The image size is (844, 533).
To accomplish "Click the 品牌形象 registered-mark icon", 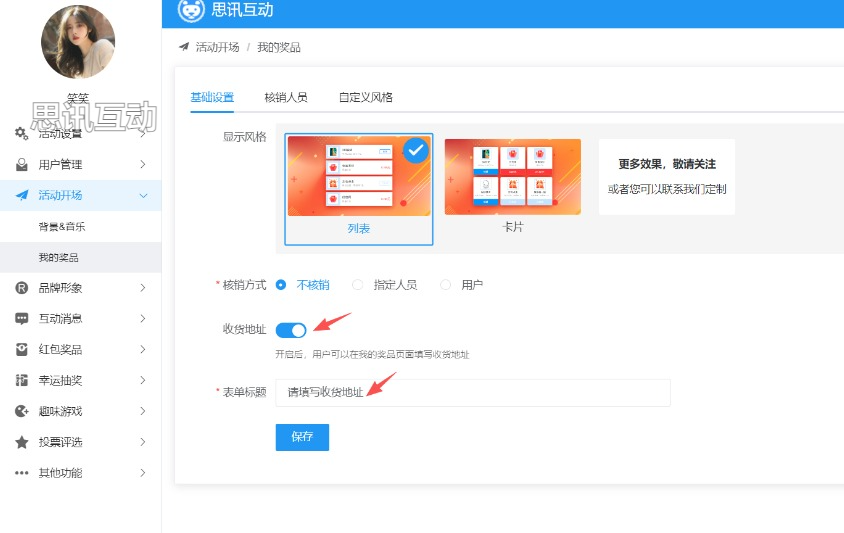I will (21, 288).
